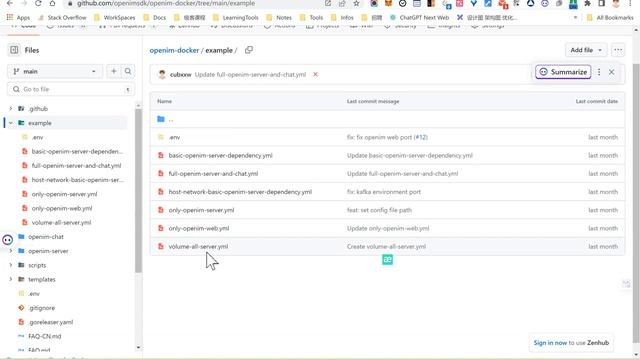The width and height of the screenshot is (640, 360).
Task: Click commit message 'feat: set config file path'
Action: click(x=379, y=210)
